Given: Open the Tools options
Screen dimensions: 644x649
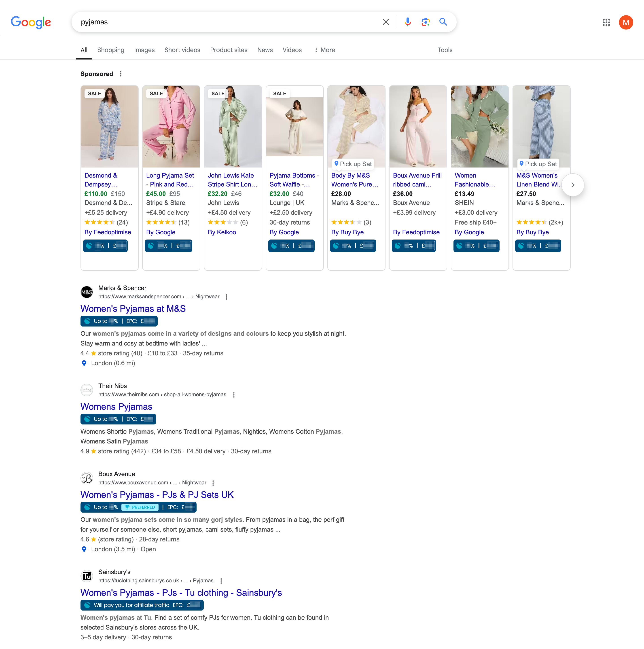Looking at the screenshot, I should coord(445,50).
